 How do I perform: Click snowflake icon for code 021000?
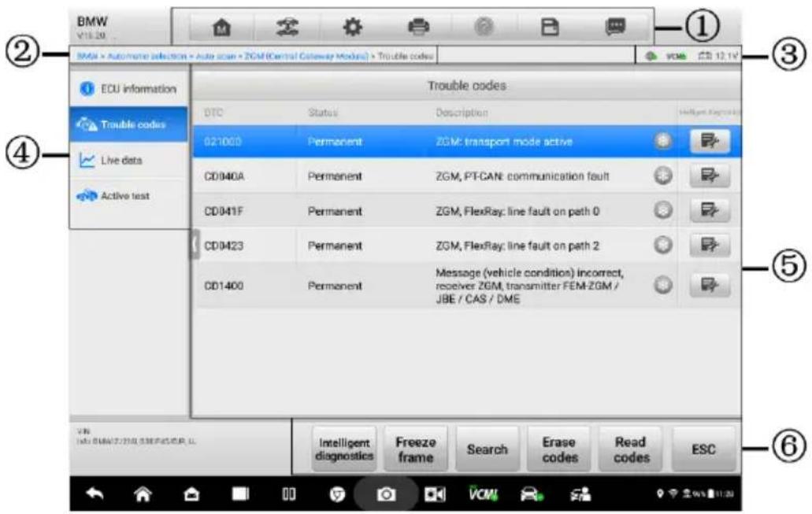tap(663, 142)
